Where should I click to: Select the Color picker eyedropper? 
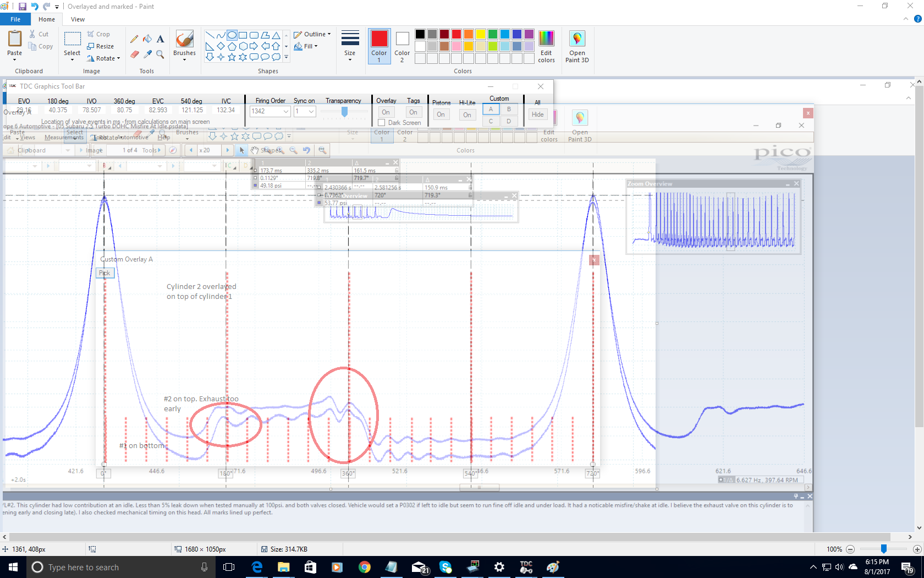147,54
